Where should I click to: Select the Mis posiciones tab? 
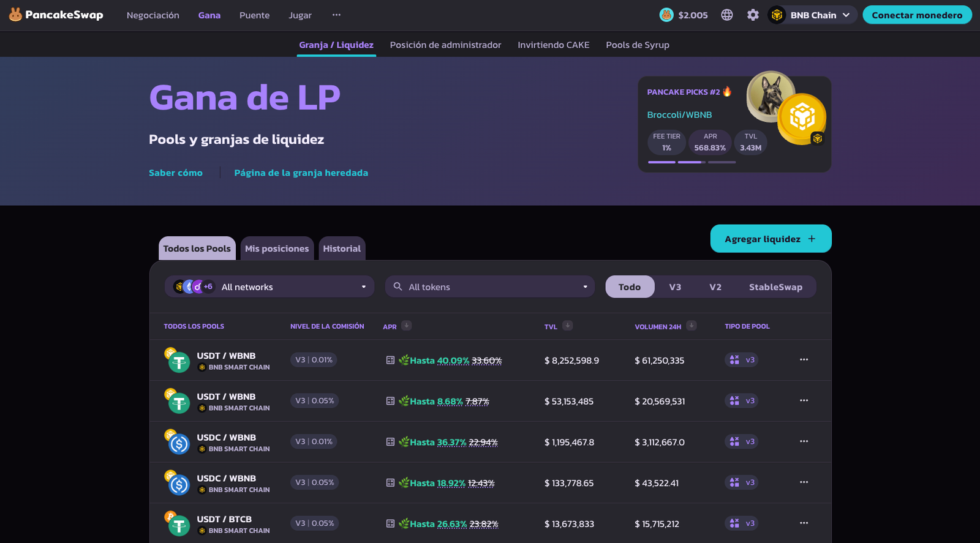point(277,249)
